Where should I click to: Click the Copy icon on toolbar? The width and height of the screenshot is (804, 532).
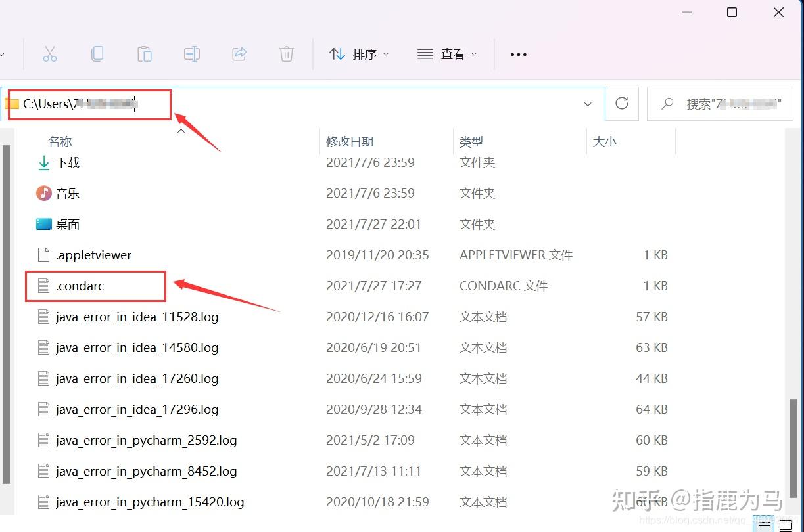tap(97, 54)
